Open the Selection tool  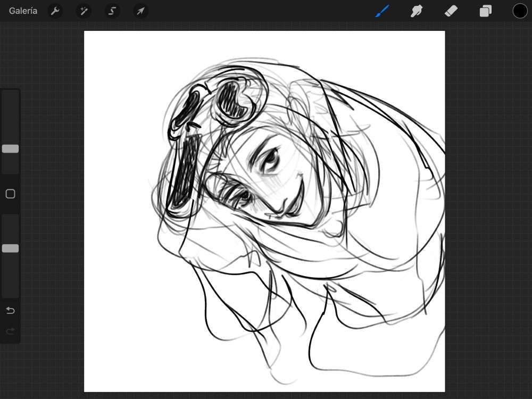(112, 11)
